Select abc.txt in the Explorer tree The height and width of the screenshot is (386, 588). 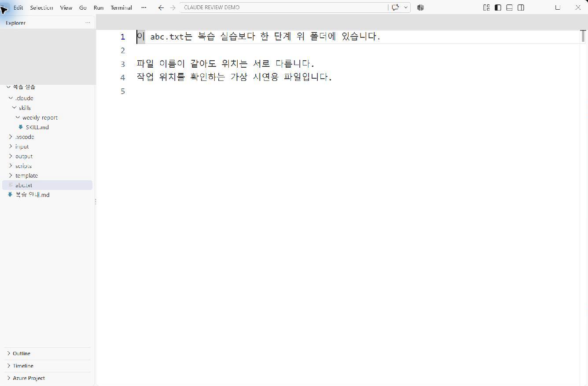(48, 185)
